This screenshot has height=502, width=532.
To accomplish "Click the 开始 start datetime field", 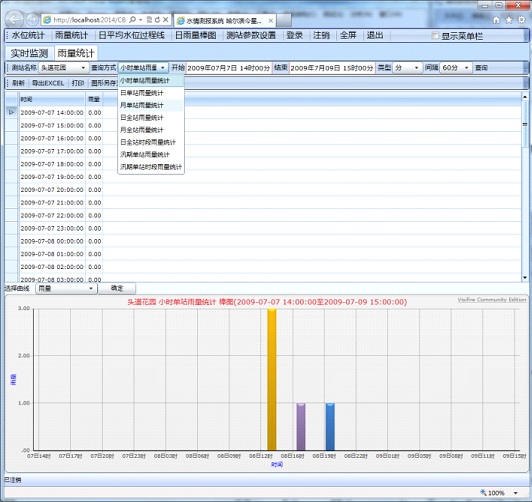I will click(x=229, y=68).
